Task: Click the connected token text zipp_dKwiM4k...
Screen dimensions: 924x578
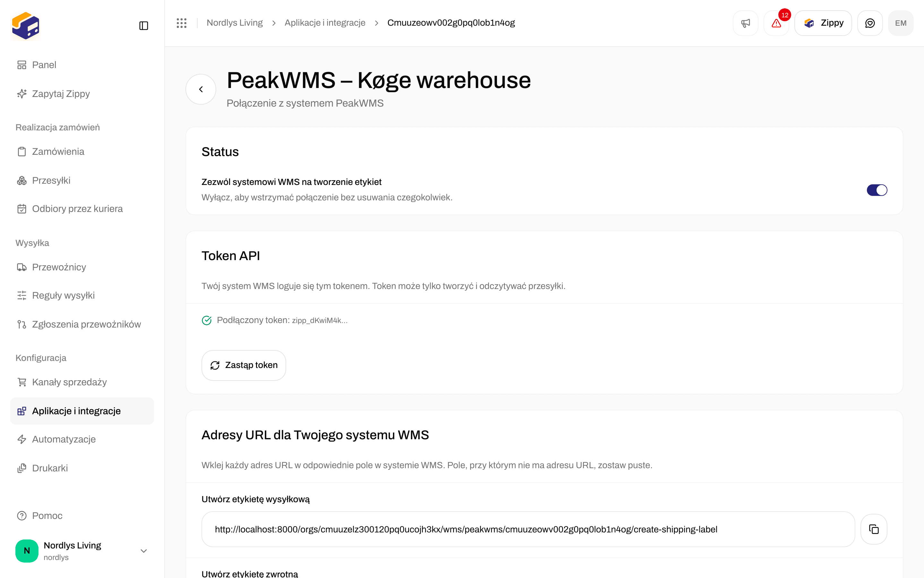Action: [320, 320]
